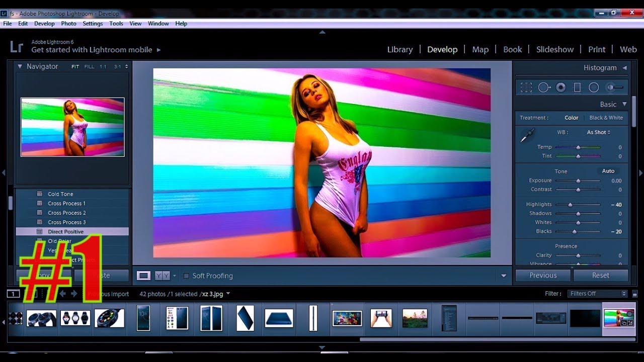The image size is (644, 362).
Task: Click the Navigator preview image
Action: coord(72,127)
